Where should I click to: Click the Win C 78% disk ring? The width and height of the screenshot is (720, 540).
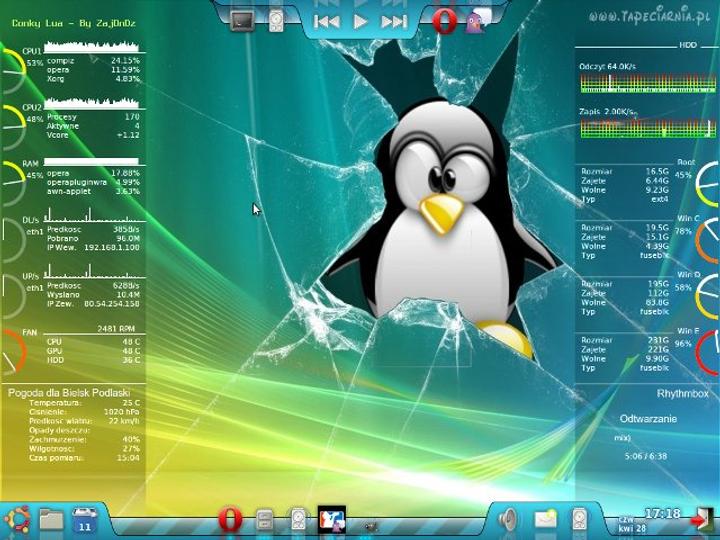tap(707, 240)
